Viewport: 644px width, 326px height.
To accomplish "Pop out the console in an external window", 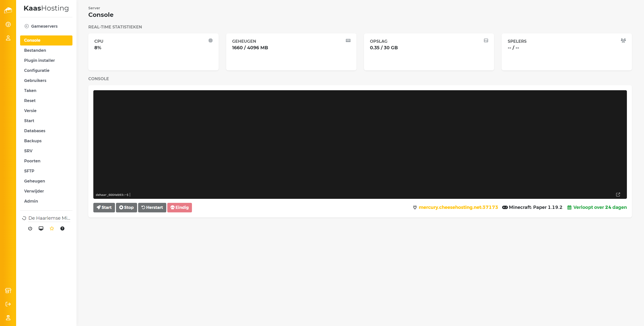I will [x=618, y=195].
